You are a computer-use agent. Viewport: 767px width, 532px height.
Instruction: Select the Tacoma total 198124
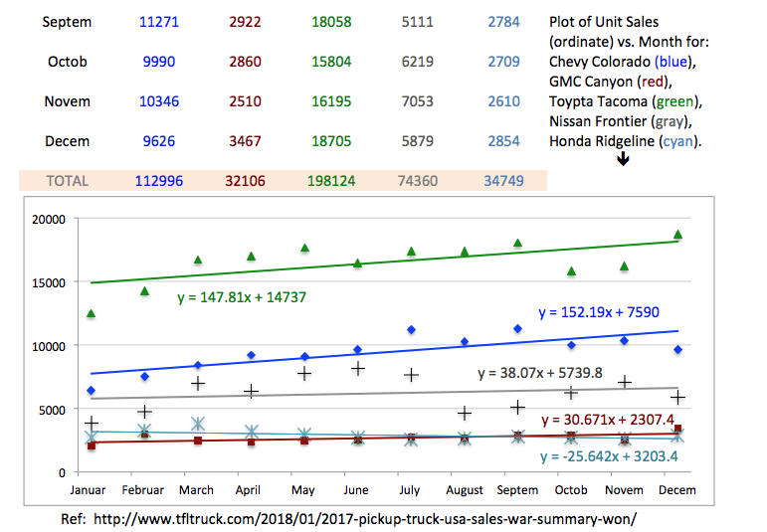click(331, 181)
